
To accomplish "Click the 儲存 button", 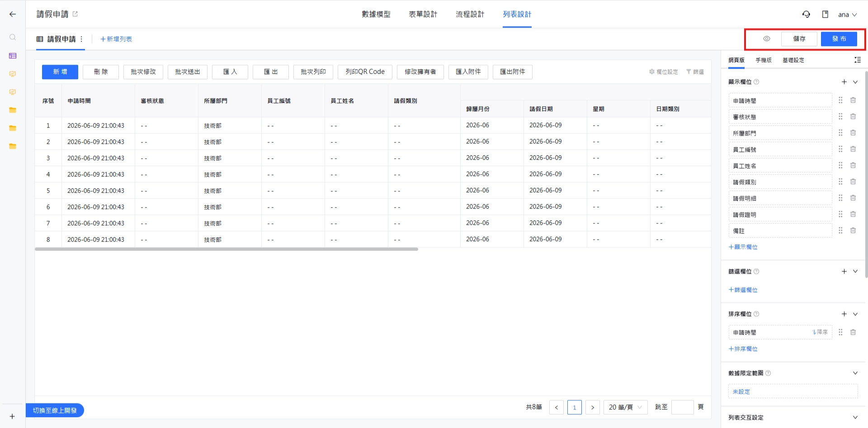I will [x=799, y=39].
